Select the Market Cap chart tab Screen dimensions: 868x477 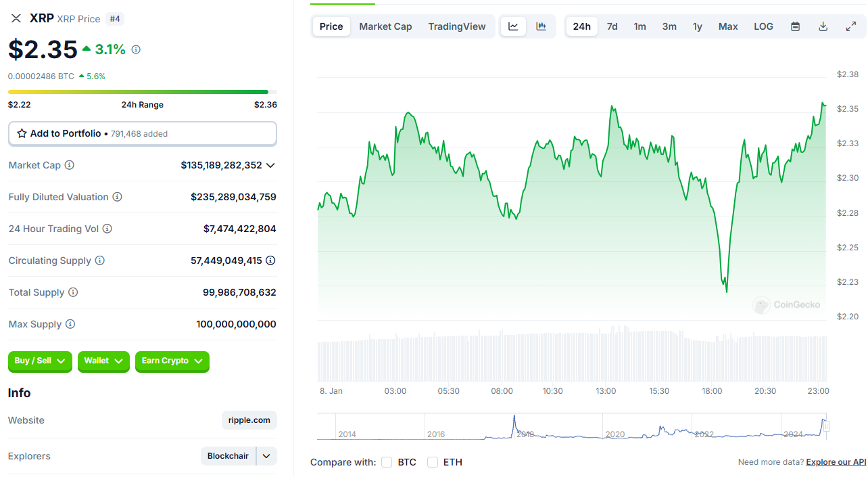[x=385, y=26]
